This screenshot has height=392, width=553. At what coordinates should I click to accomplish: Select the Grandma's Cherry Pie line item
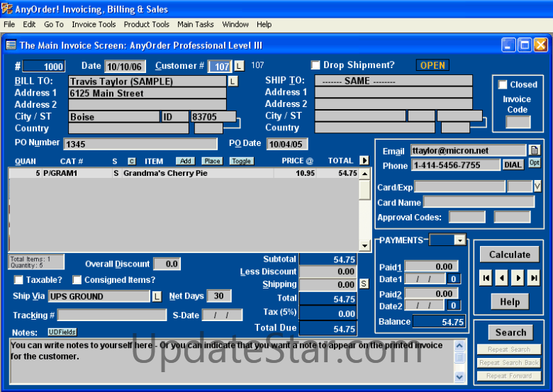(x=184, y=173)
